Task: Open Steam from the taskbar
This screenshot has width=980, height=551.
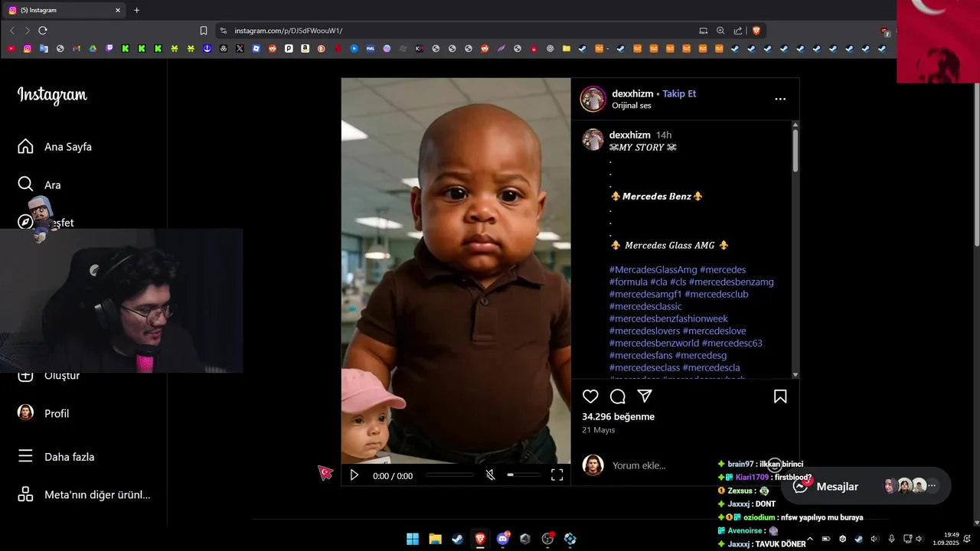Action: pos(457,539)
